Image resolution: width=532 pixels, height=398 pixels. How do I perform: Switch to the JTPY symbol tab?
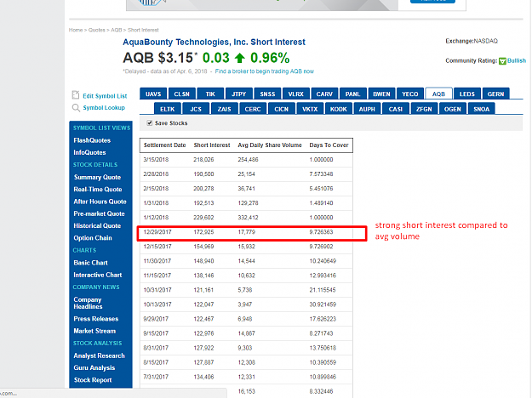[239, 94]
